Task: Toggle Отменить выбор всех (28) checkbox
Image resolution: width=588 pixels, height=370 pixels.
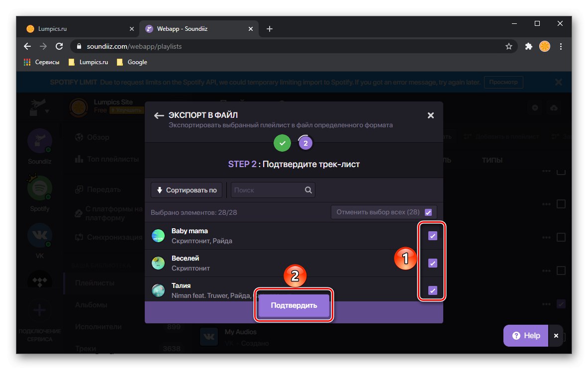Action: [x=428, y=212]
